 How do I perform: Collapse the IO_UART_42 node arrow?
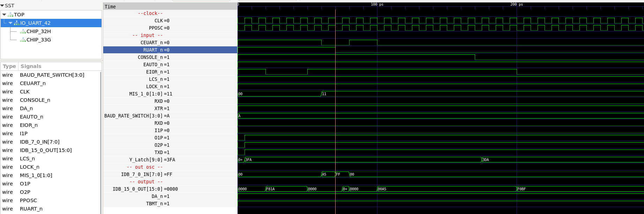[x=10, y=23]
